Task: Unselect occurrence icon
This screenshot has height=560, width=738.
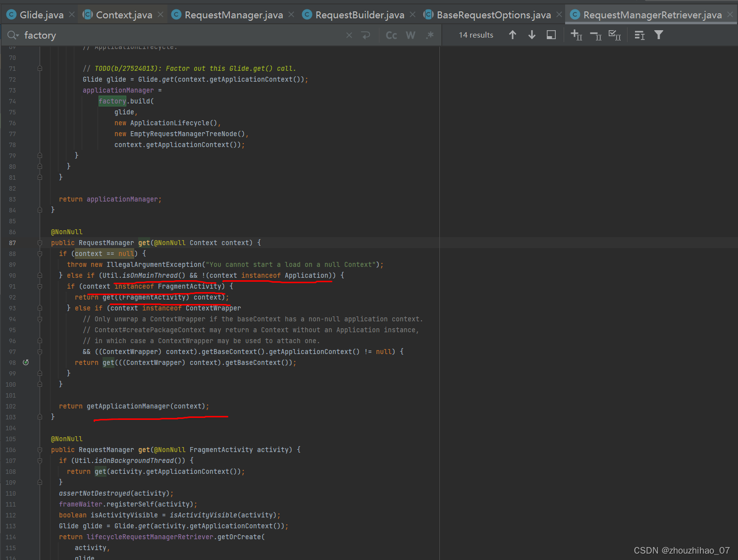Action: [596, 35]
